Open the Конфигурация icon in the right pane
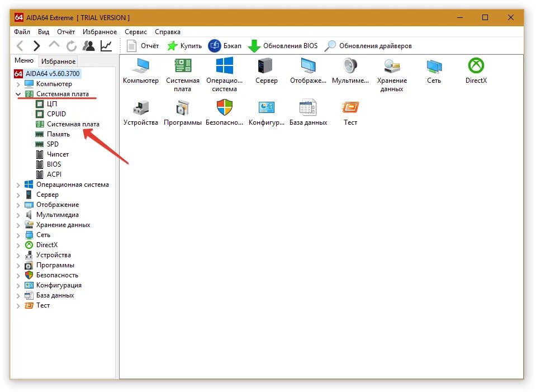536x392 pixels. (x=266, y=113)
